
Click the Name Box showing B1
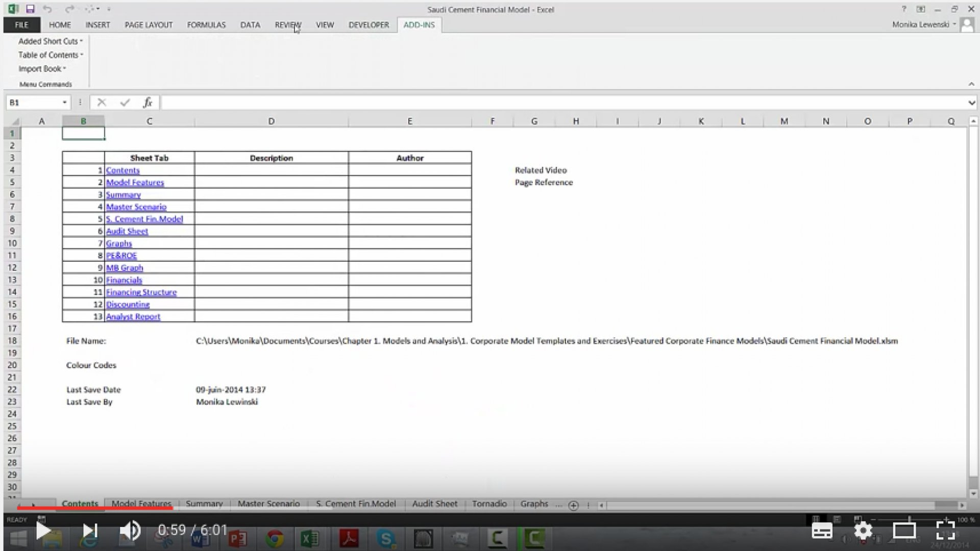tap(33, 103)
